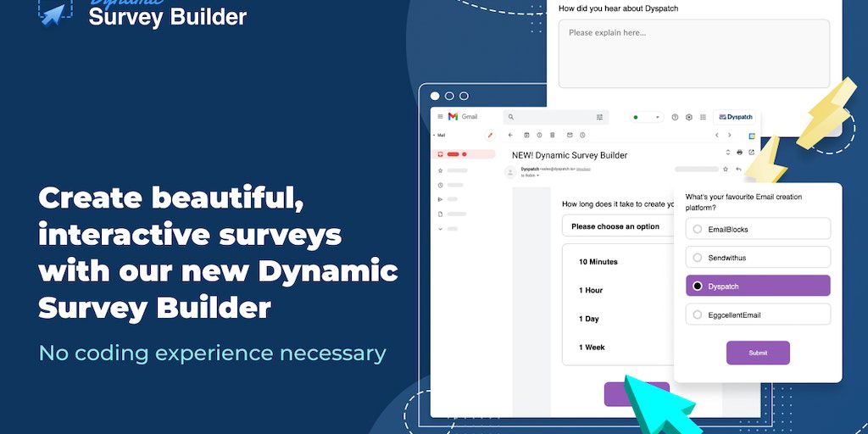Collapse the Mail section in the sidebar
Screen dimensions: 868x434
click(434, 135)
